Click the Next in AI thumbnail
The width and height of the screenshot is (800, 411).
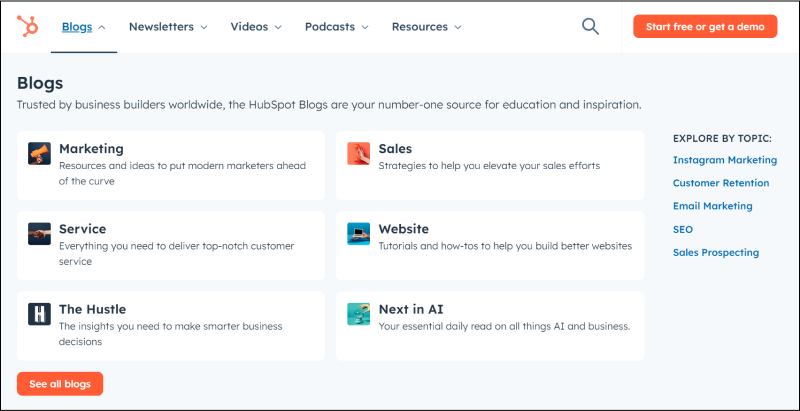(x=359, y=314)
